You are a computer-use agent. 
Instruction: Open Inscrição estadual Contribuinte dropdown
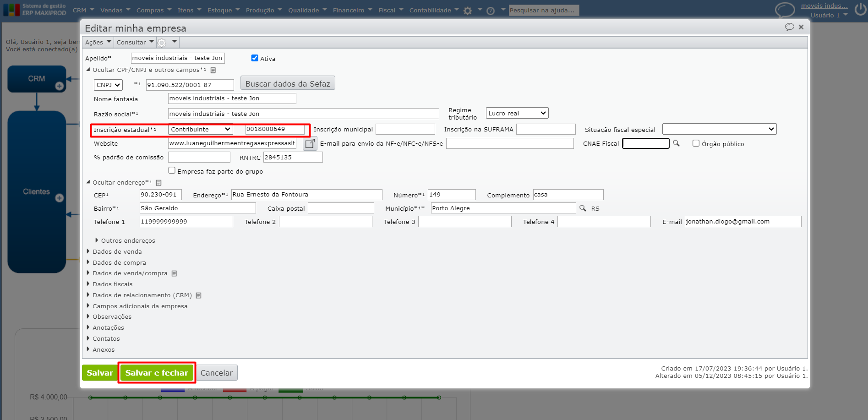point(201,130)
